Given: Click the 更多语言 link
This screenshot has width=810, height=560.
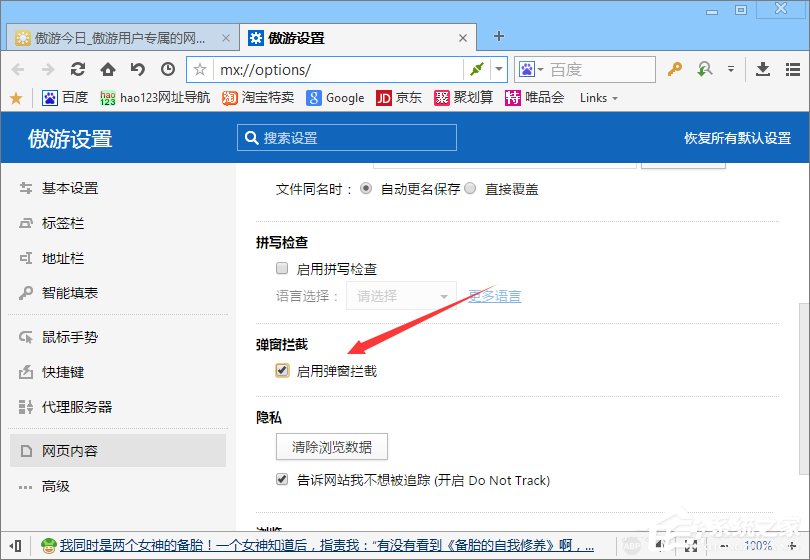Looking at the screenshot, I should (494, 296).
